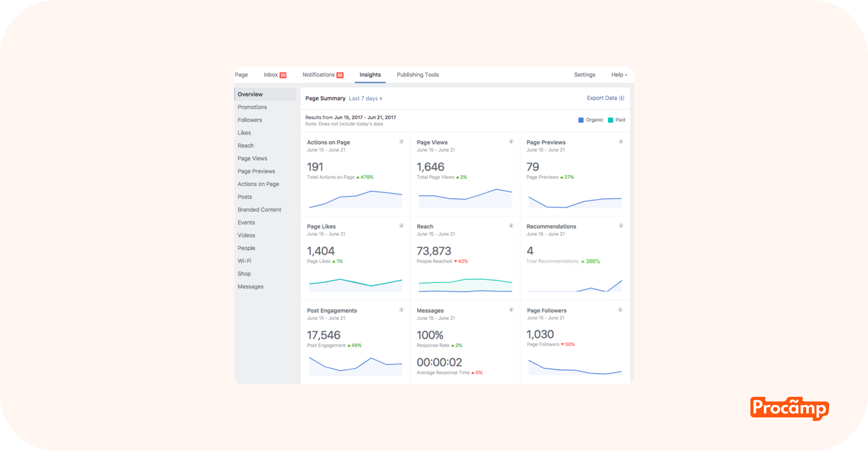Open the Notifications tab
The image size is (868, 451).
click(x=318, y=75)
